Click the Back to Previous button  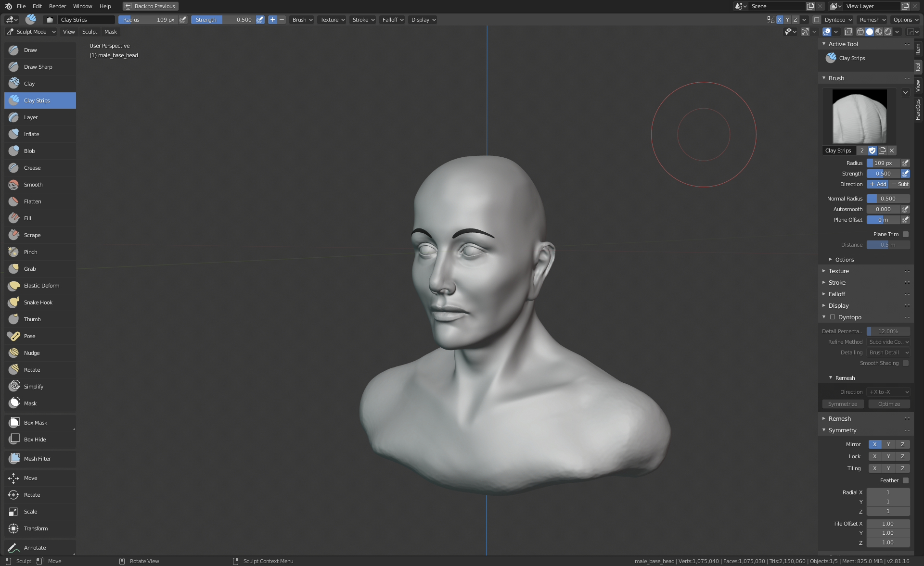click(x=150, y=6)
